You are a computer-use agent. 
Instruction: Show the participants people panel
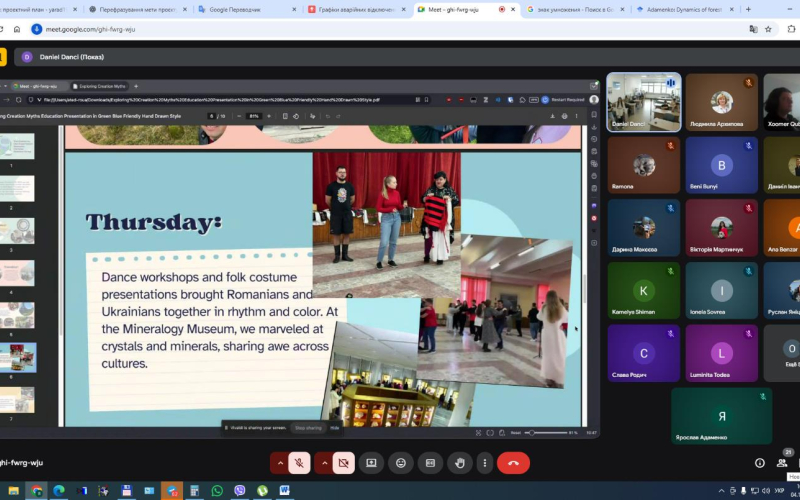coord(783,463)
